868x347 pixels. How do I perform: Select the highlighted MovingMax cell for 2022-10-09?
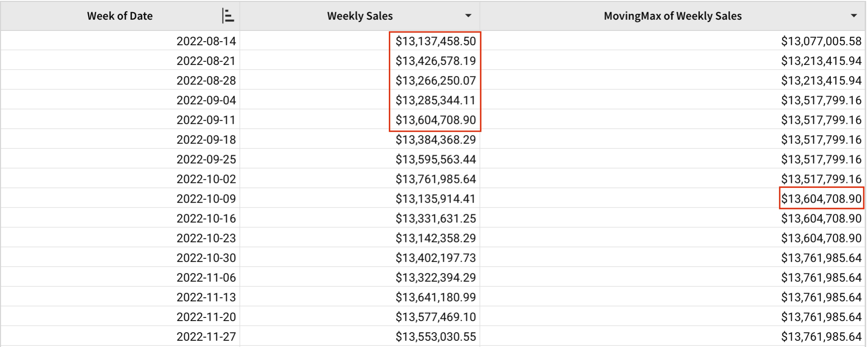click(x=821, y=199)
